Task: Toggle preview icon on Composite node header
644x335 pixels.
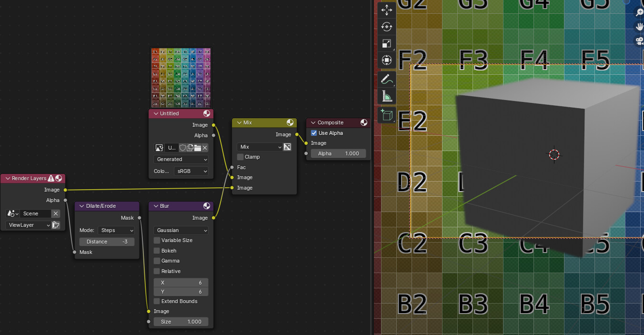Action: pyautogui.click(x=364, y=122)
